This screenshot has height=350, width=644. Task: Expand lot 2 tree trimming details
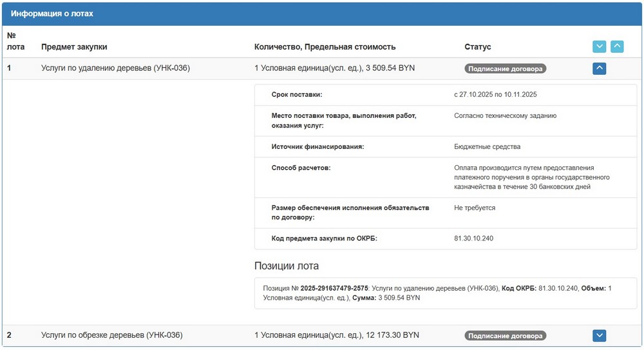(x=599, y=335)
